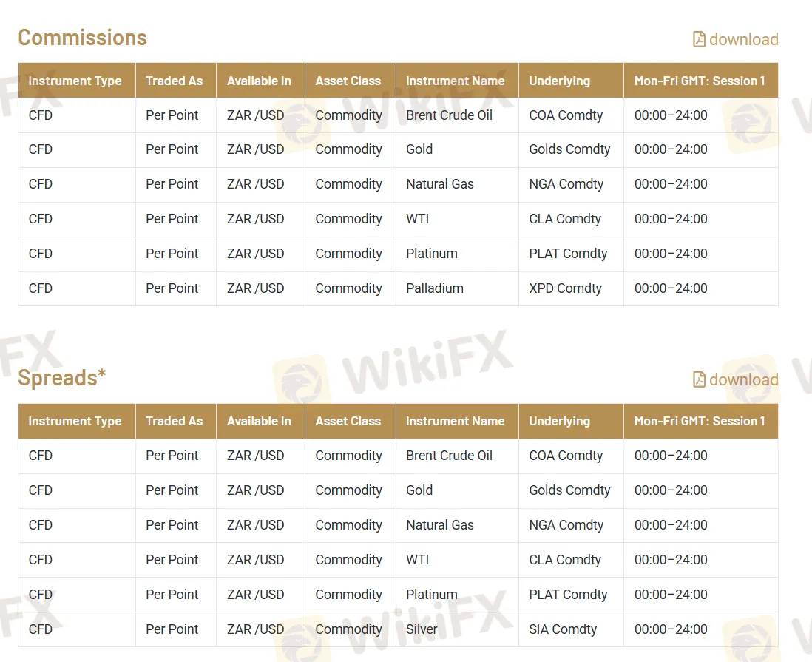Click SIA Comdty underlying cell
Viewport: 812px width, 662px height.
click(563, 629)
